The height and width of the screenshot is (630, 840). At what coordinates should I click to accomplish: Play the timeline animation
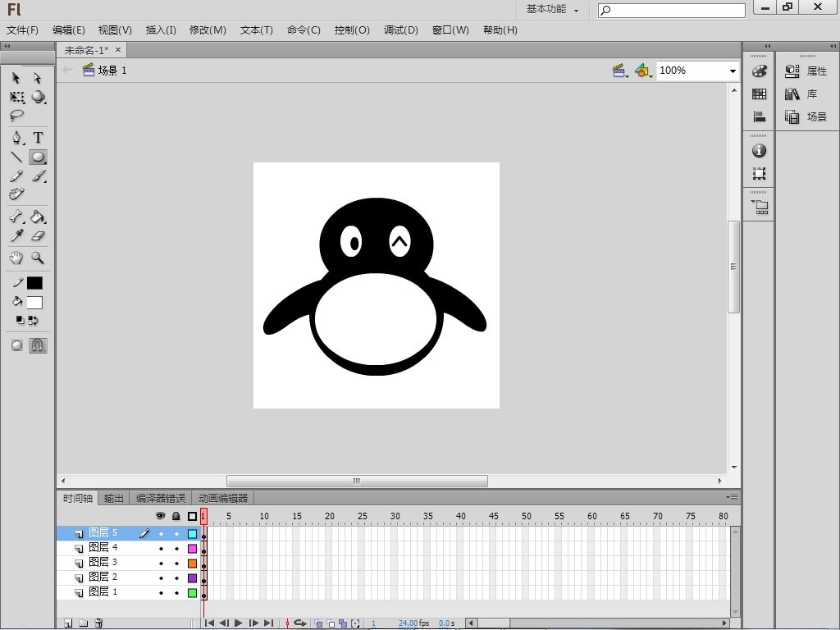[x=239, y=623]
